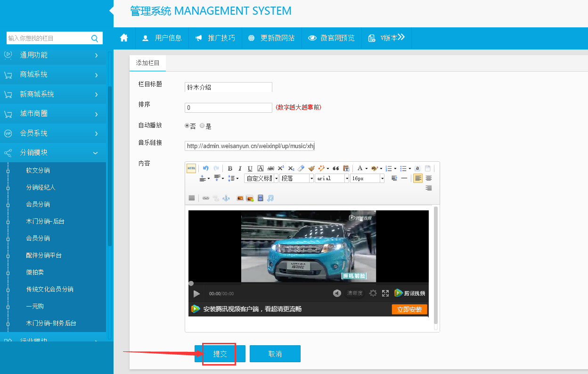Click the search magnifier in the sidebar
588x374 pixels.
click(95, 38)
